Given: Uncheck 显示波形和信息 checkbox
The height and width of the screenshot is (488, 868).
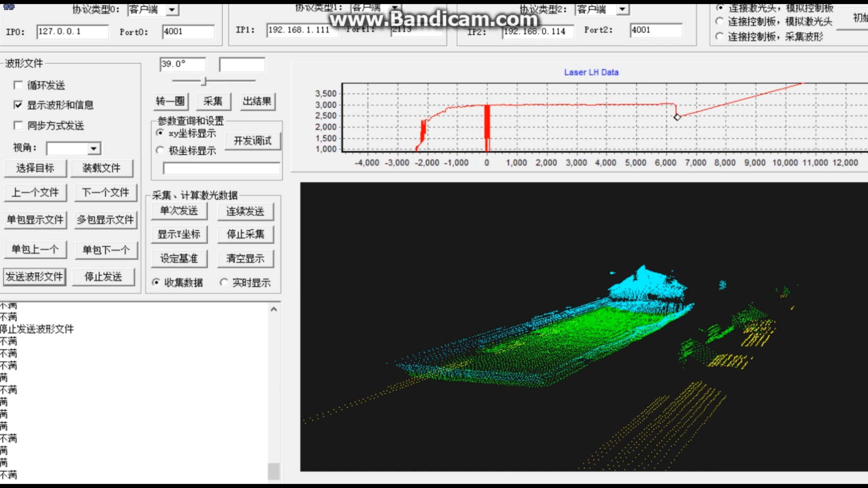Looking at the screenshot, I should pos(18,105).
